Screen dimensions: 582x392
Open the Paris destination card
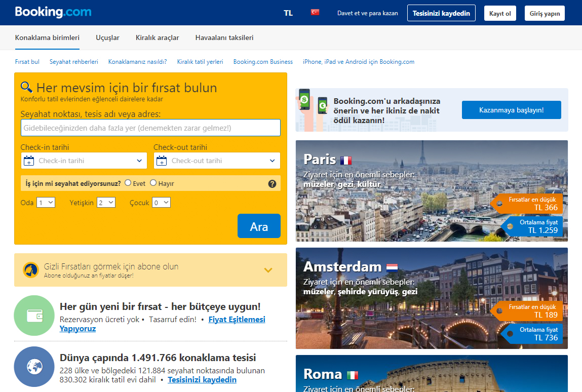coord(432,191)
